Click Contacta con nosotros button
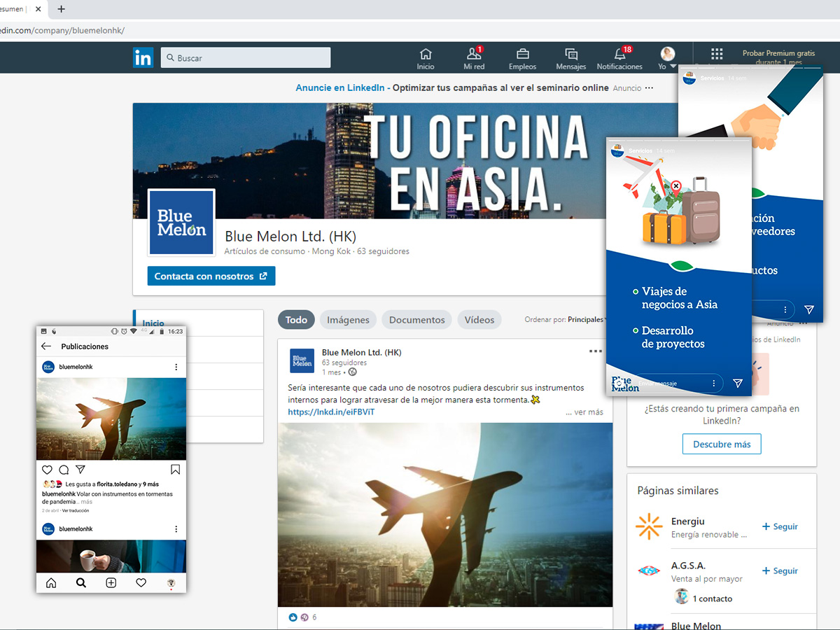This screenshot has height=630, width=840. (x=211, y=276)
